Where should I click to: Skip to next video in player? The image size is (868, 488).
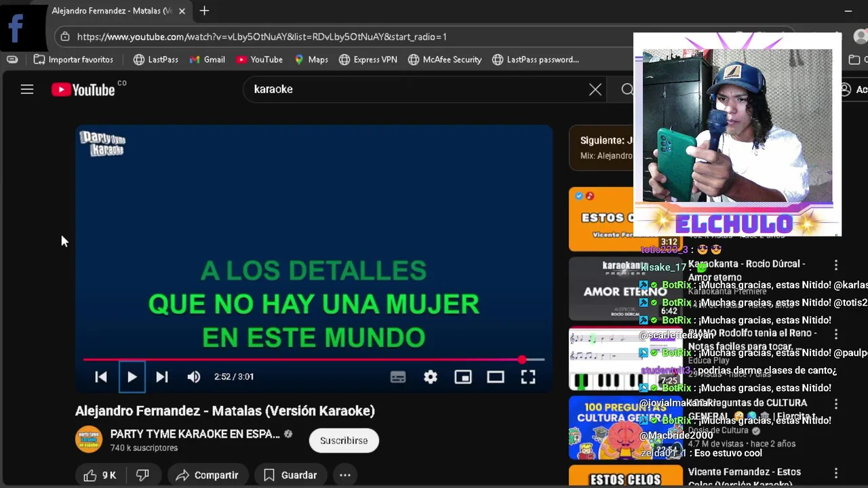click(x=161, y=377)
